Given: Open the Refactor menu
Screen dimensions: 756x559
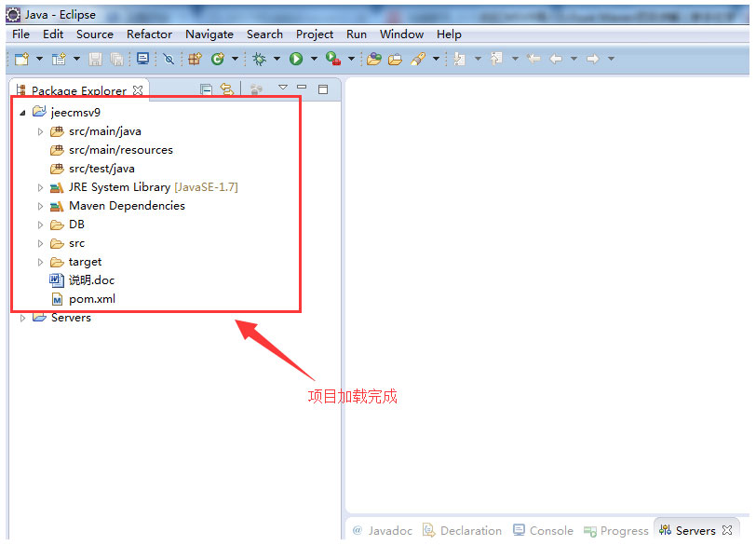Looking at the screenshot, I should (x=149, y=34).
